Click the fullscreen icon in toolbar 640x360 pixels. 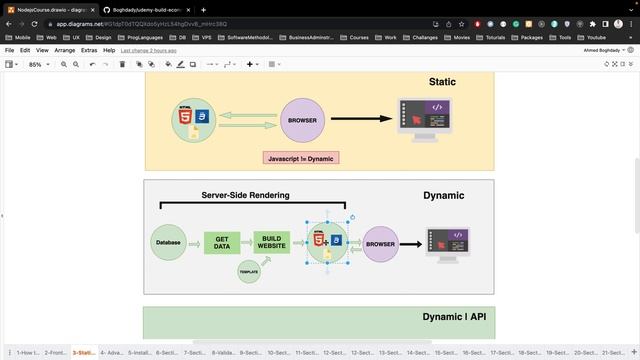[x=615, y=64]
